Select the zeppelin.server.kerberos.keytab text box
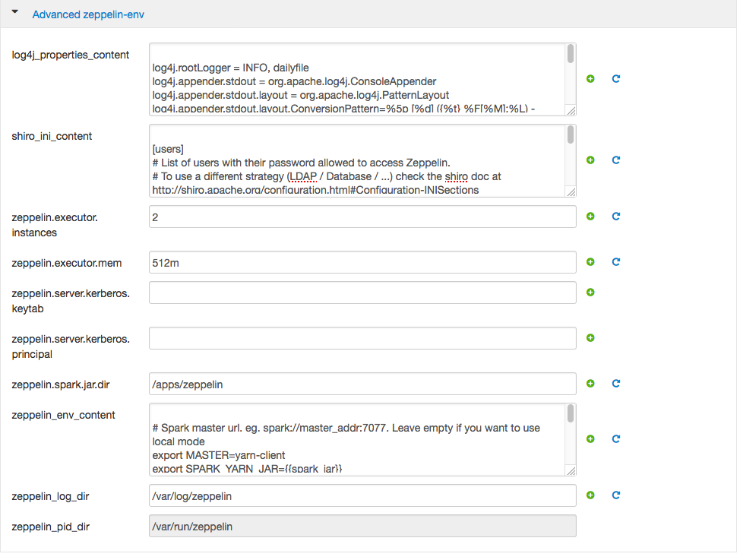The image size is (740, 560). click(x=362, y=293)
